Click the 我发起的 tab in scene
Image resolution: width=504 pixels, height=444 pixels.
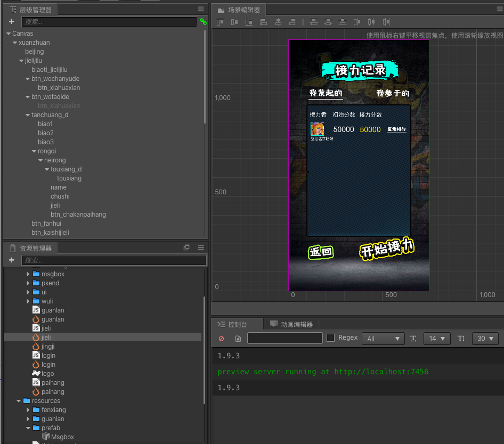326,93
